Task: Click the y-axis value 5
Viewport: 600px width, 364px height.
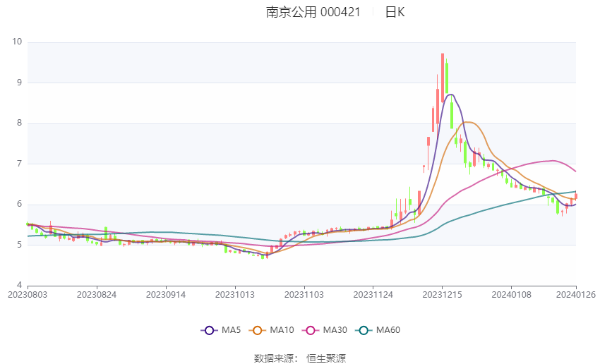Action: coord(20,245)
